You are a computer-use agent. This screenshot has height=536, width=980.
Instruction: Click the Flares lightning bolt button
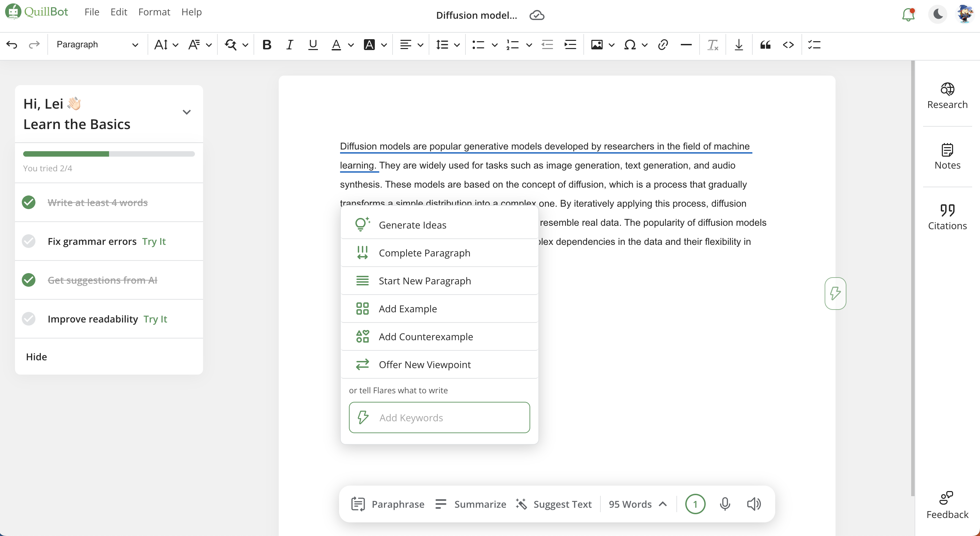point(835,293)
